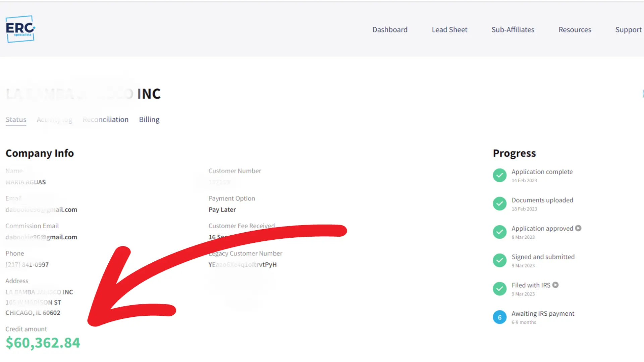Switch to the Activity log tab
Viewport: 644px width, 362px height.
(54, 120)
